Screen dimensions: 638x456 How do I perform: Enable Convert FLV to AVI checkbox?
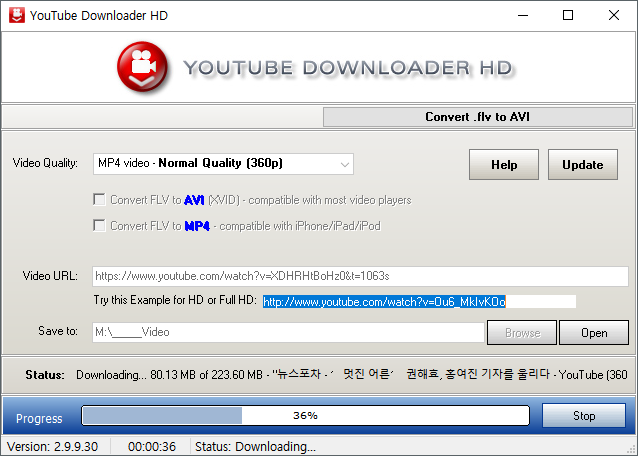click(x=99, y=199)
